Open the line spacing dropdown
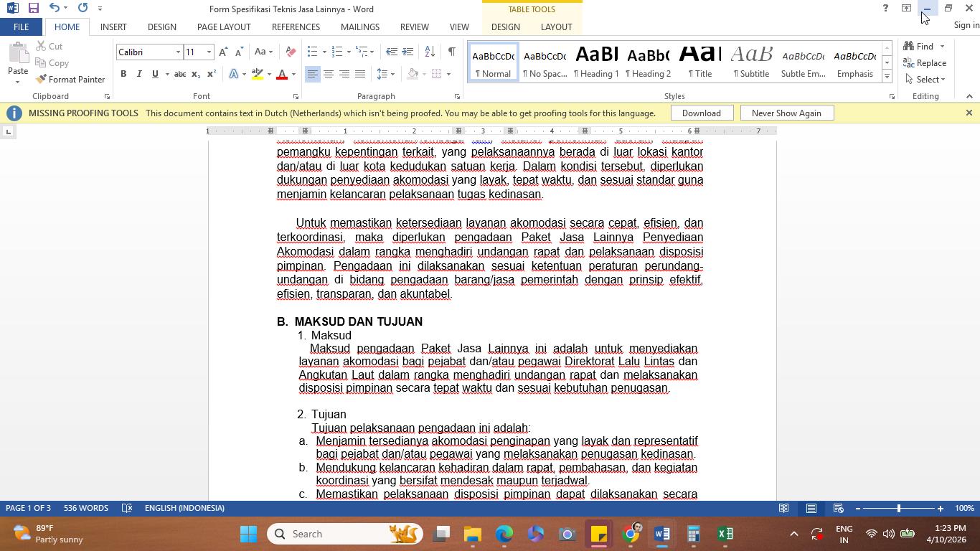This screenshot has width=980, height=551. [x=386, y=74]
